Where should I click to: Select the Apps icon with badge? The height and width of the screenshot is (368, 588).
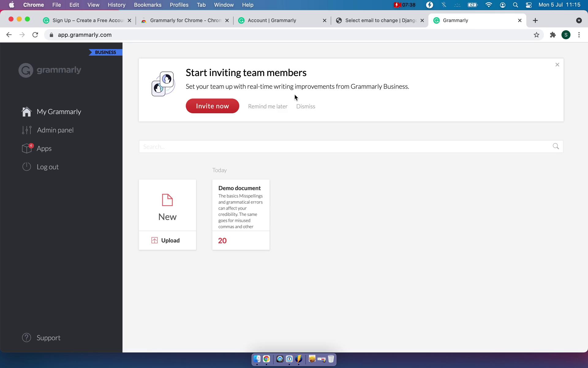coord(27,148)
